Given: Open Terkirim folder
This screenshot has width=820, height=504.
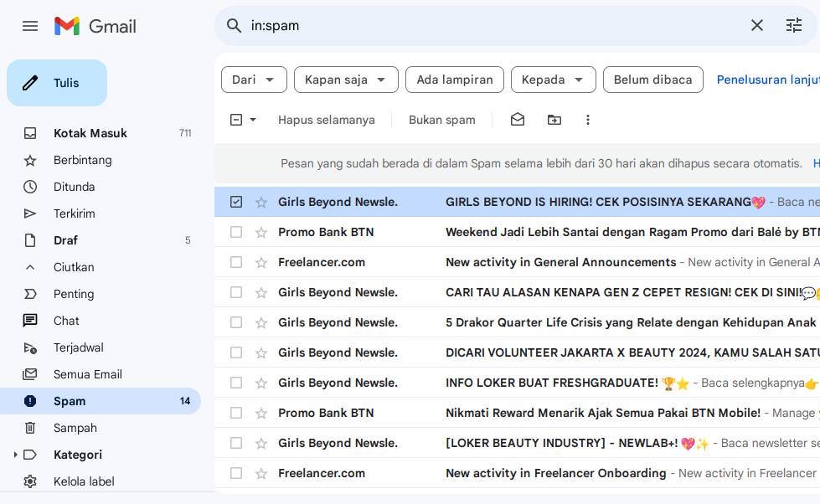Looking at the screenshot, I should coord(101,213).
